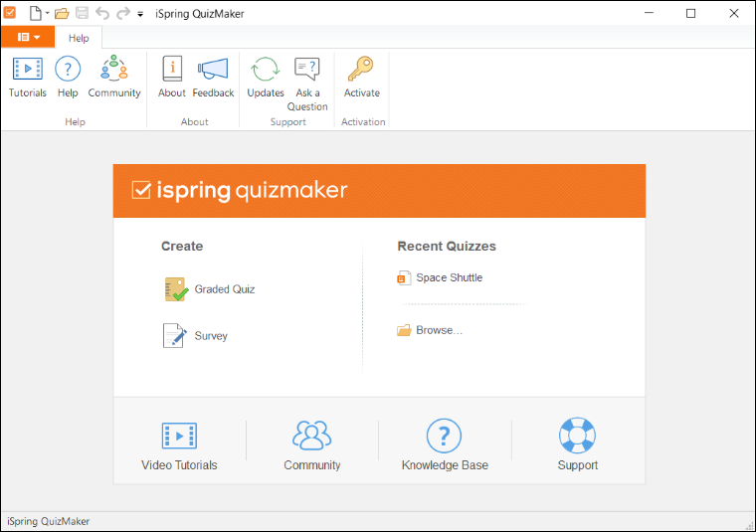Click the iSpring QuizMaker status bar text
The width and height of the screenshot is (756, 532).
pos(48,521)
